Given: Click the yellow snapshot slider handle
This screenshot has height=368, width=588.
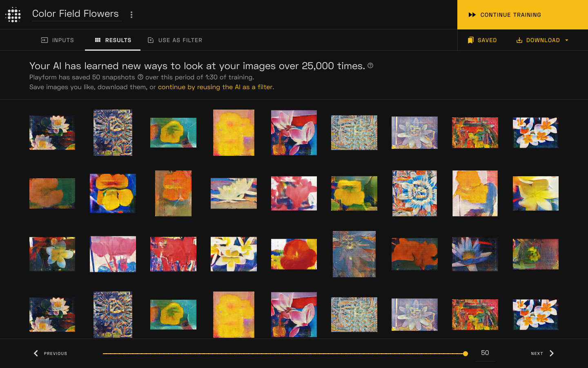Looking at the screenshot, I should tap(465, 354).
